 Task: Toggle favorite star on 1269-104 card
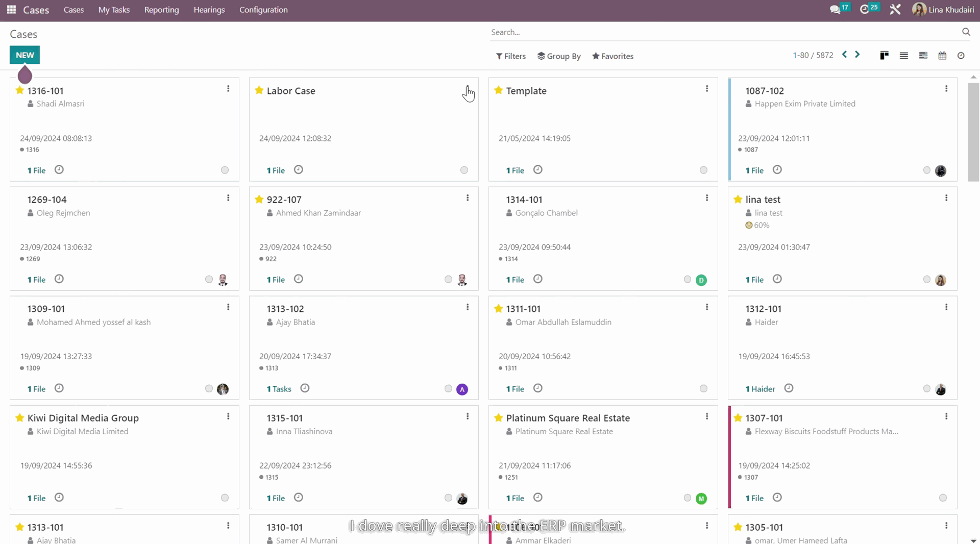[x=20, y=200]
